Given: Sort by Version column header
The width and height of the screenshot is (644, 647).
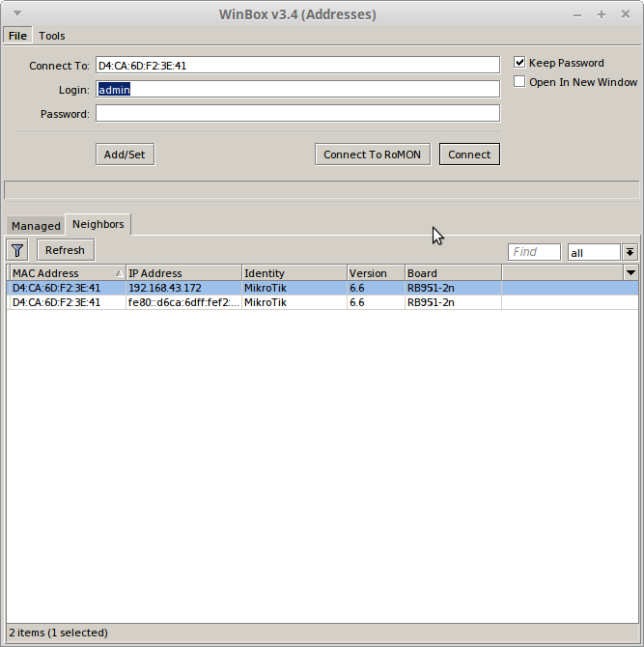Looking at the screenshot, I should 376,273.
